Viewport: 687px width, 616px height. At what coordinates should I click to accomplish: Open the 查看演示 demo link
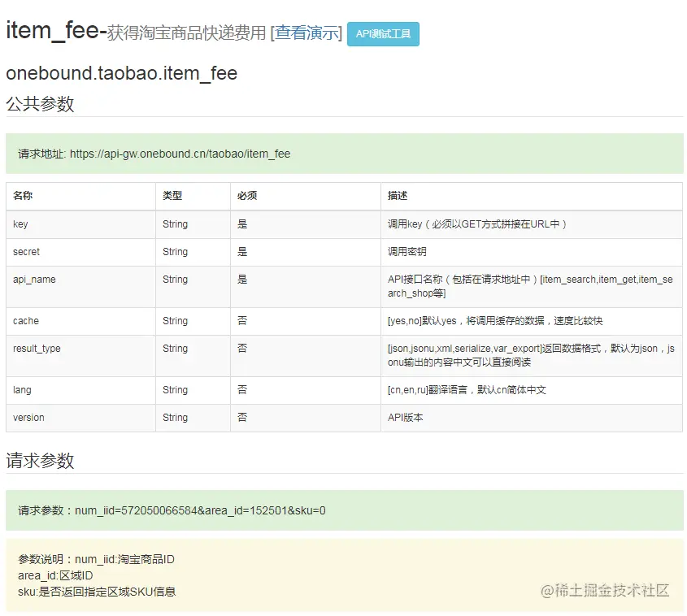click(308, 33)
